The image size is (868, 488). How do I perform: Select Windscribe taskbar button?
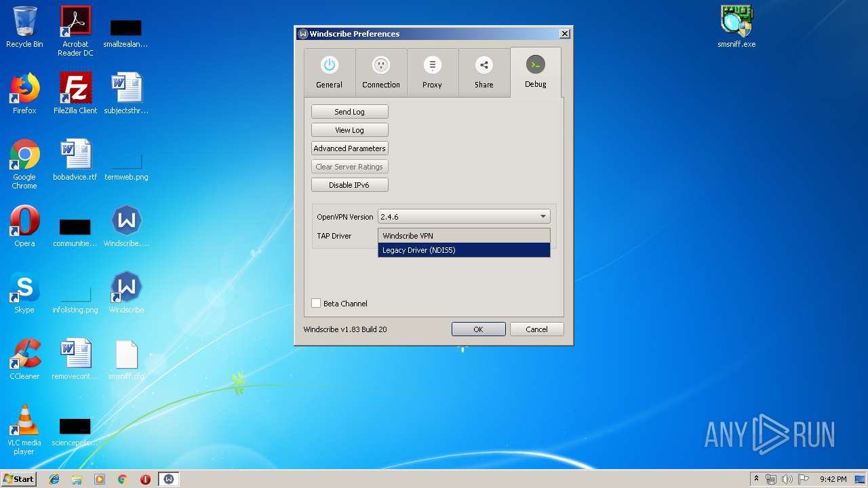point(169,479)
